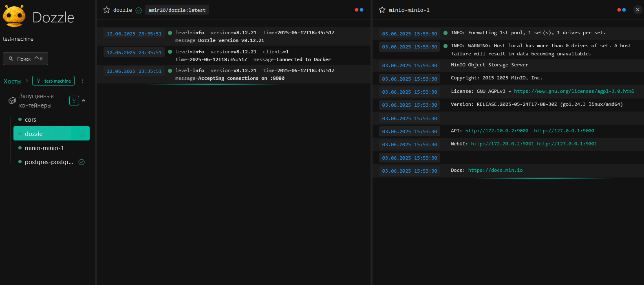The image size is (644, 285).
Task: Collapse the running containers list
Action: 84,101
